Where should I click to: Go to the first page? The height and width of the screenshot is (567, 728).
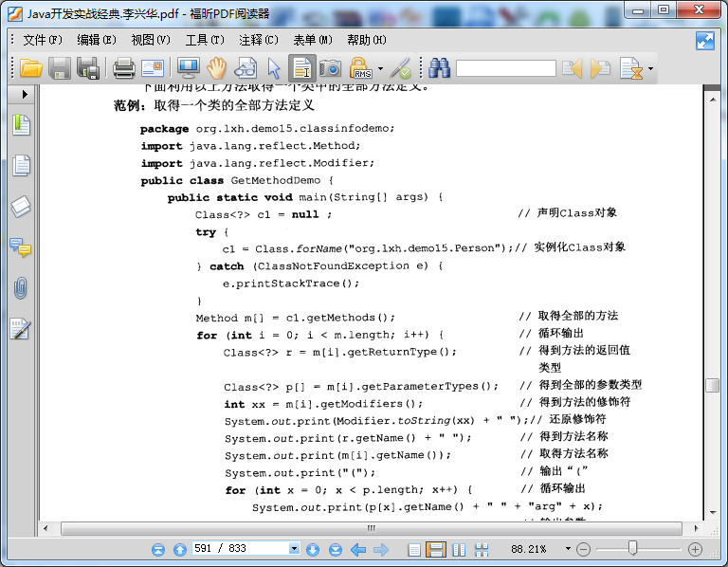coord(158,549)
